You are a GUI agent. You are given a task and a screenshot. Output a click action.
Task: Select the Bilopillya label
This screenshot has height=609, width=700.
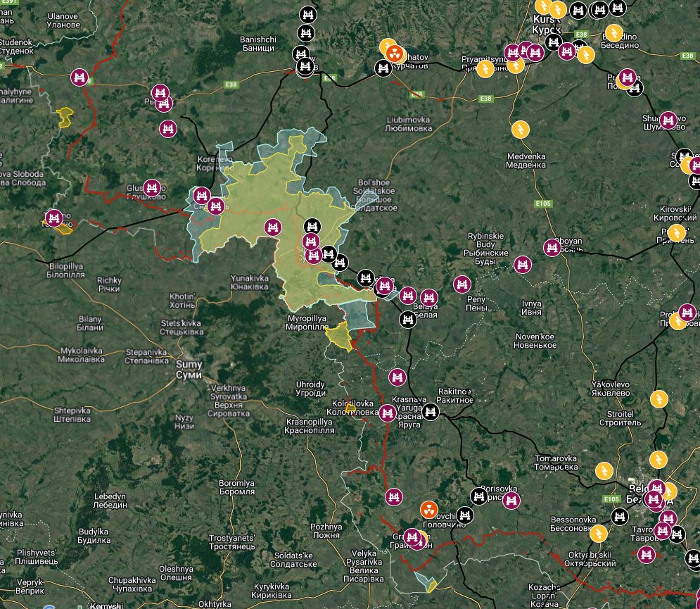coord(65,270)
